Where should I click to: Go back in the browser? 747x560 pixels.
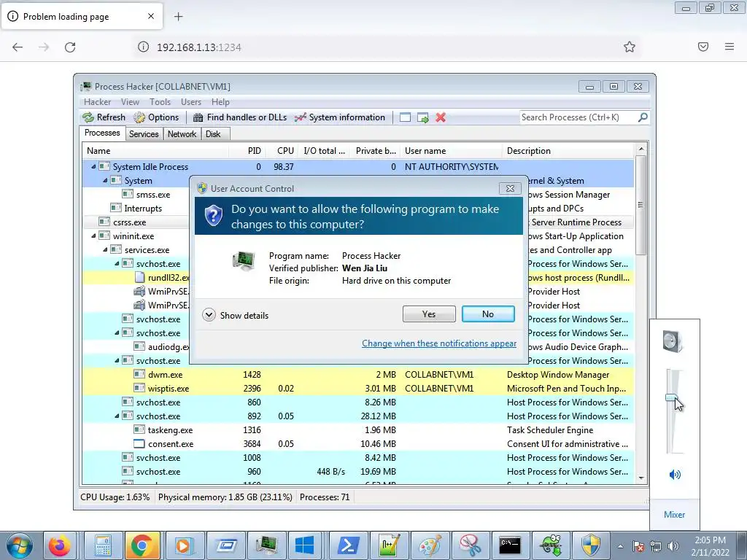(18, 47)
